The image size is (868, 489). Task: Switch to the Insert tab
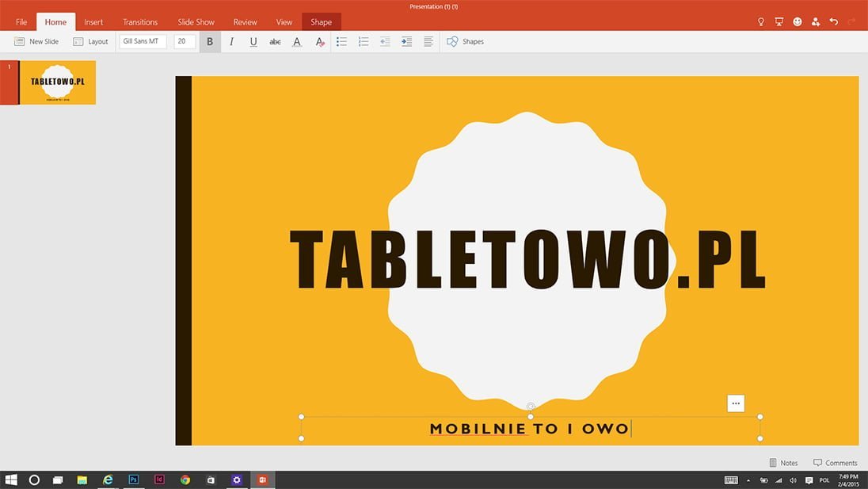tap(93, 22)
